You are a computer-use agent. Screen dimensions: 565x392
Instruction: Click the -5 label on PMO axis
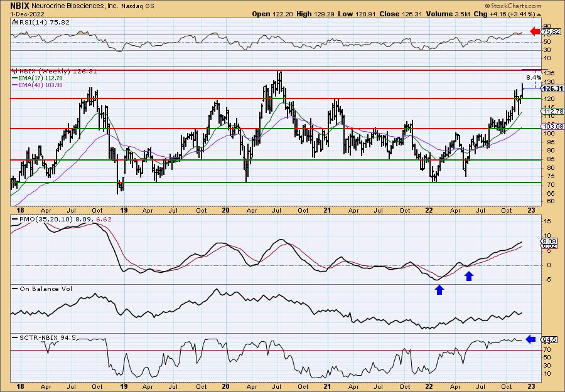click(547, 280)
